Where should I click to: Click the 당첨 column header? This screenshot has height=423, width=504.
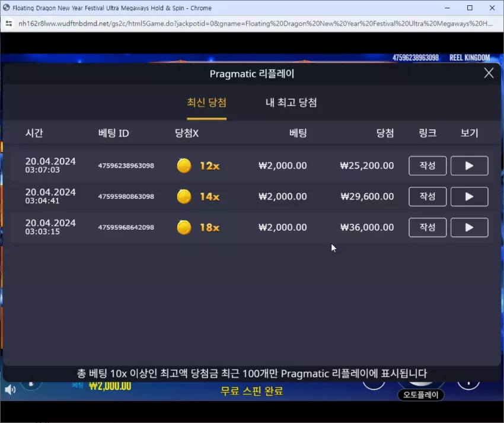pos(385,133)
